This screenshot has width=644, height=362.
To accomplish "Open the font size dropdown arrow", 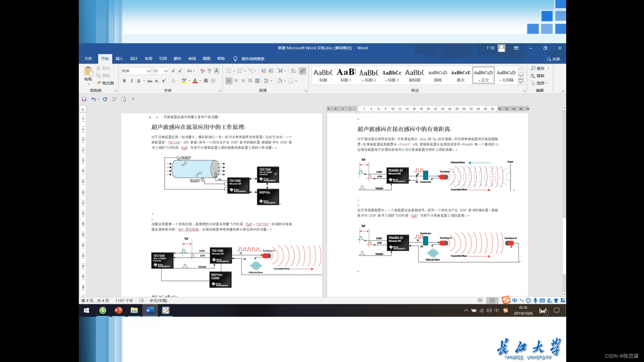I will tap(166, 71).
